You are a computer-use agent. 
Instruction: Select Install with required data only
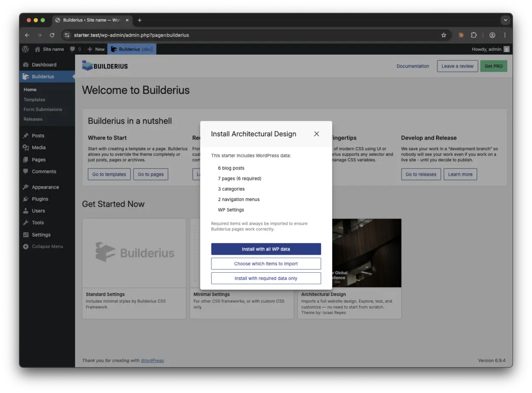[266, 278]
